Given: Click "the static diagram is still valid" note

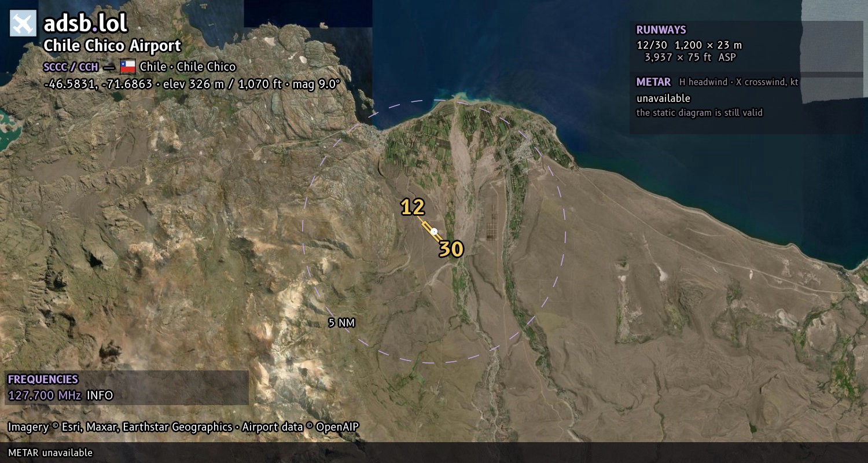Looking at the screenshot, I should coord(700,113).
